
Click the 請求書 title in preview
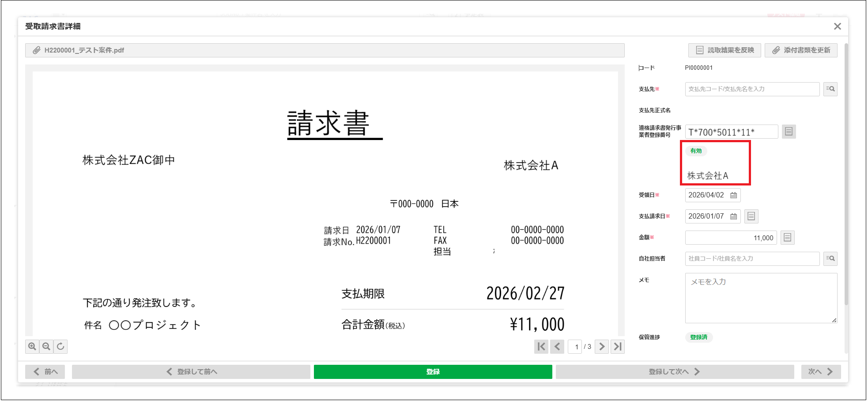click(x=328, y=124)
